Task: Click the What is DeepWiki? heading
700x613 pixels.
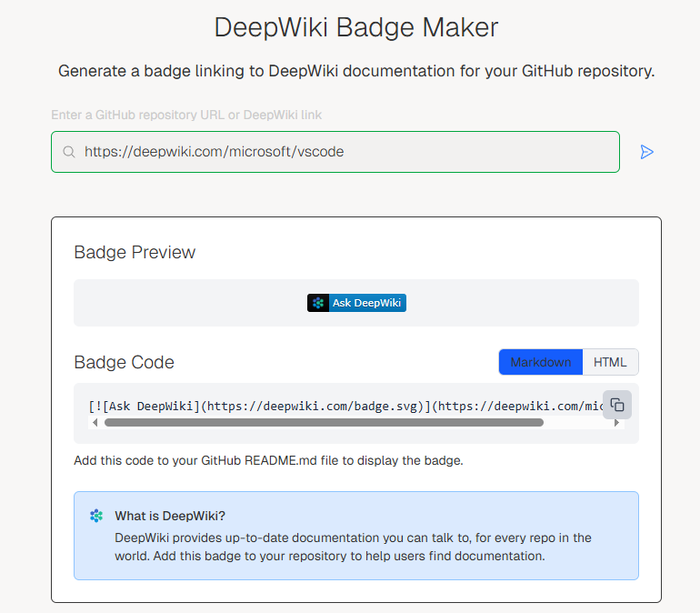Action: [x=170, y=516]
